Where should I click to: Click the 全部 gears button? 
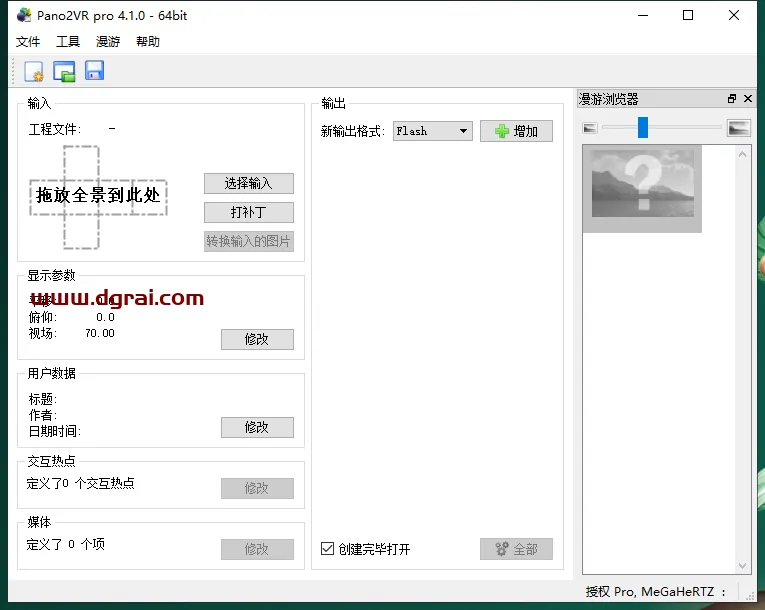pyautogui.click(x=516, y=549)
